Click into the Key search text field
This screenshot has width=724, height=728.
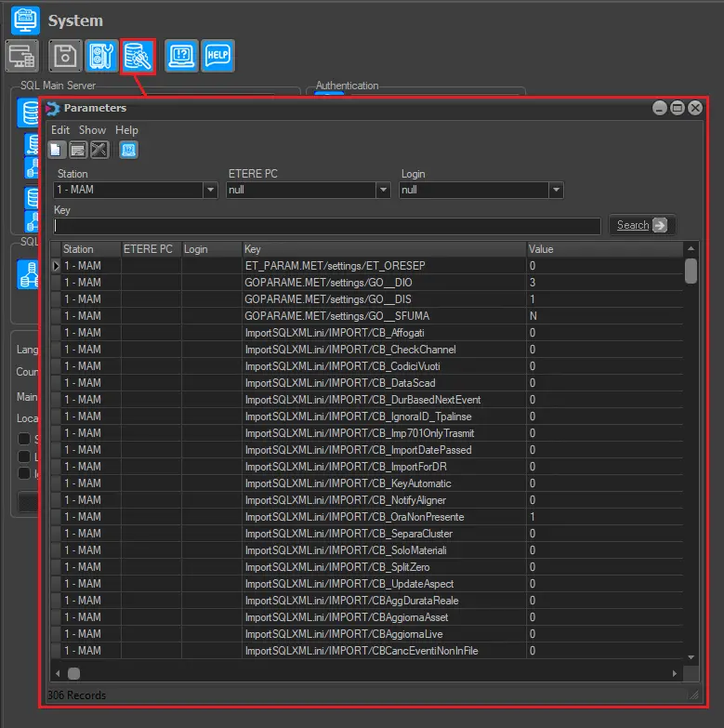[x=325, y=226]
